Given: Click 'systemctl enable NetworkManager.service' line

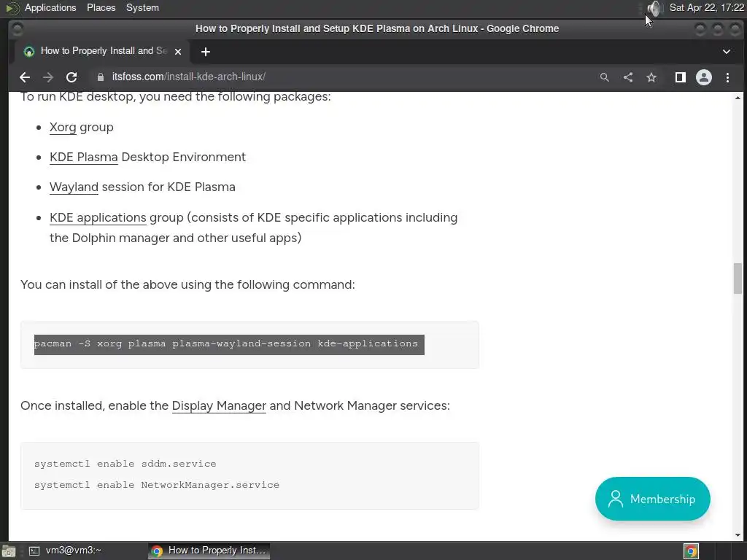Looking at the screenshot, I should pos(157,485).
